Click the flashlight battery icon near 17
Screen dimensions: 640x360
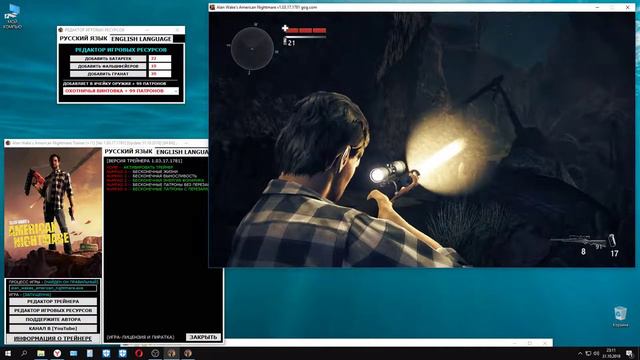coord(612,240)
